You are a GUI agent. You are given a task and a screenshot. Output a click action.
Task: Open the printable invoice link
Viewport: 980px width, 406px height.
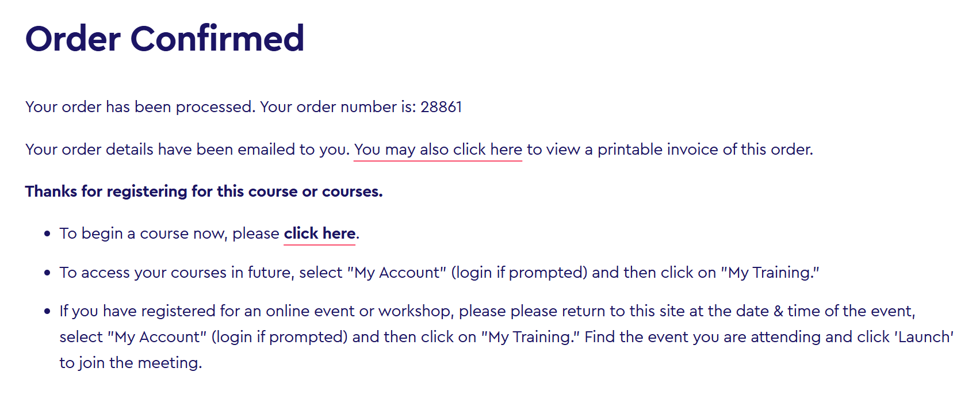(x=438, y=150)
